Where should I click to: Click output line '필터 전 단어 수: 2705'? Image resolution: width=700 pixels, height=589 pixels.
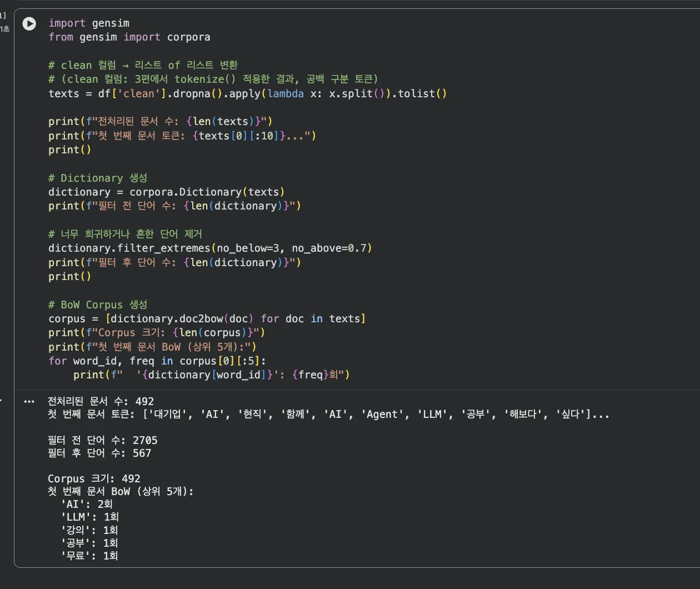[102, 440]
